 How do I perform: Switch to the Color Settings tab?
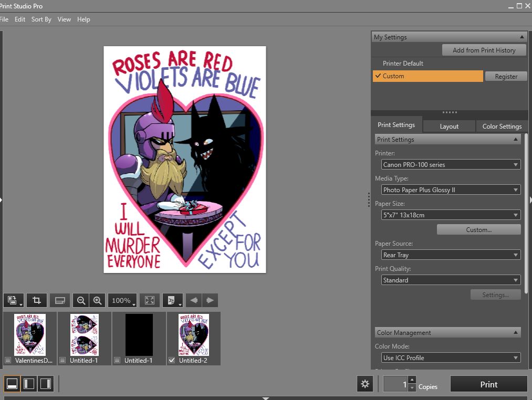tap(502, 126)
